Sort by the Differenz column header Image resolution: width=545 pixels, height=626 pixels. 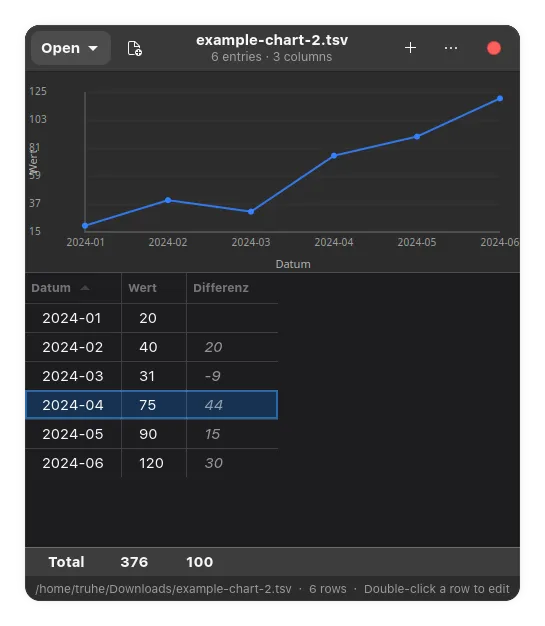pyautogui.click(x=232, y=287)
